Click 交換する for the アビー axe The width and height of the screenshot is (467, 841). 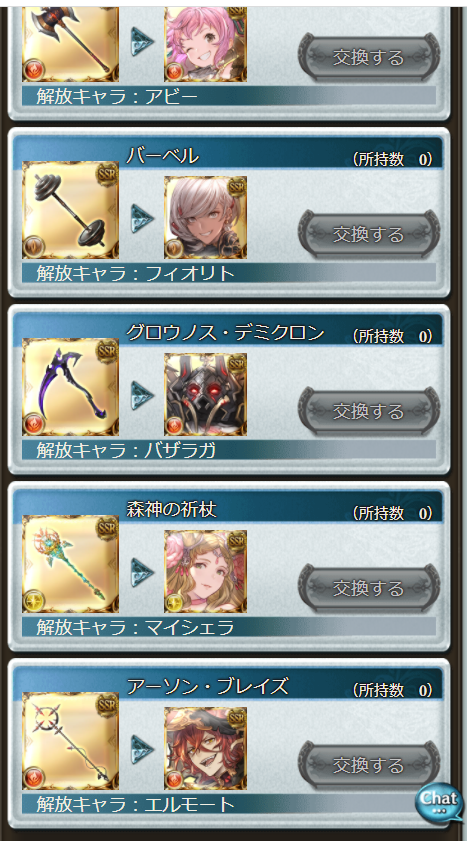click(x=369, y=57)
